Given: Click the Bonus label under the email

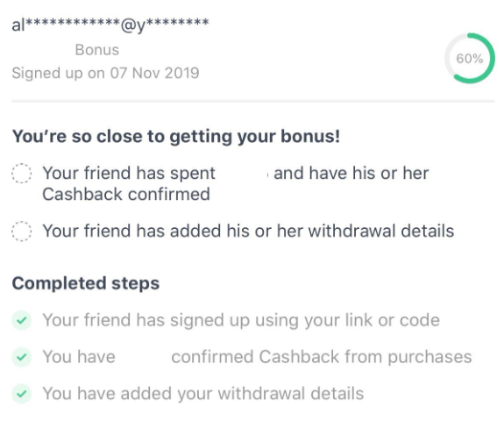Looking at the screenshot, I should tap(97, 50).
